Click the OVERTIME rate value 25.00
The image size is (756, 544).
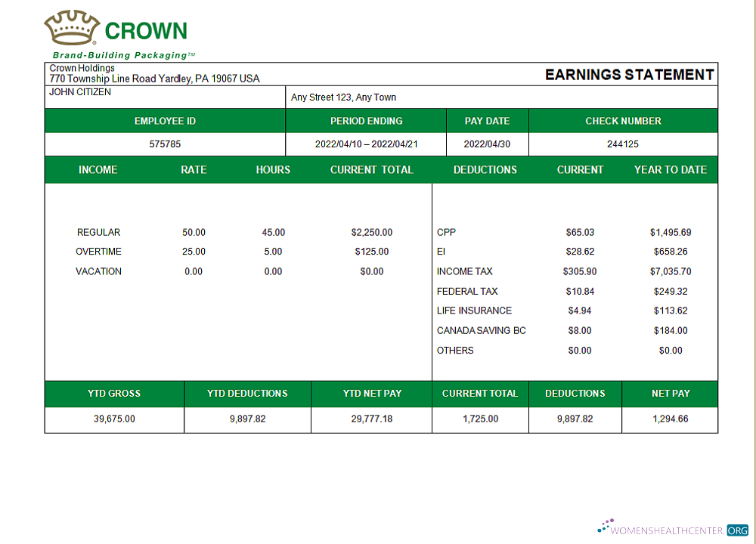click(x=194, y=252)
